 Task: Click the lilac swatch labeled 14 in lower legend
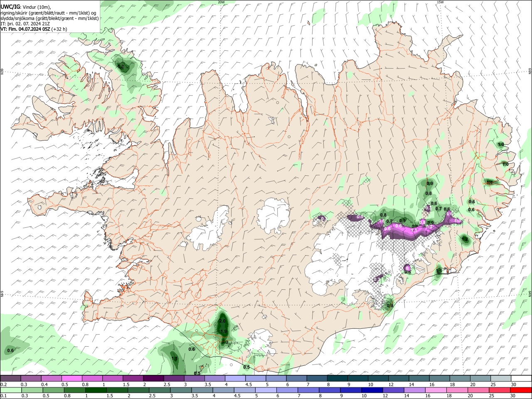415,390
